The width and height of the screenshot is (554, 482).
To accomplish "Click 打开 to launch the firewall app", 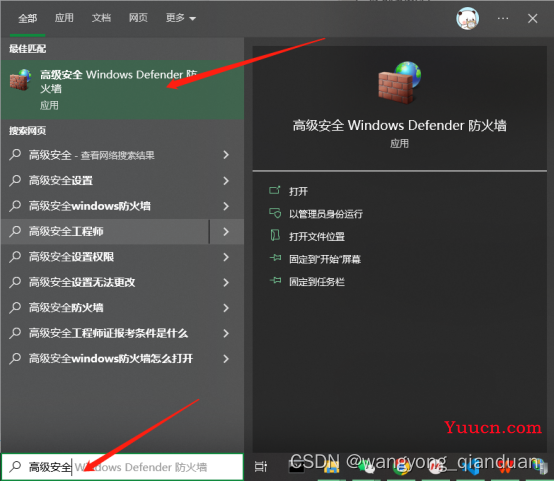I will 298,192.
